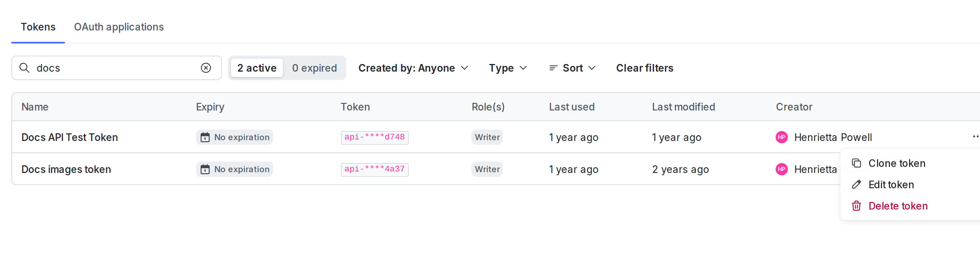Click No expiration badge for Docs API Test Token
Viewport: 980px width, 272px height.
(235, 137)
